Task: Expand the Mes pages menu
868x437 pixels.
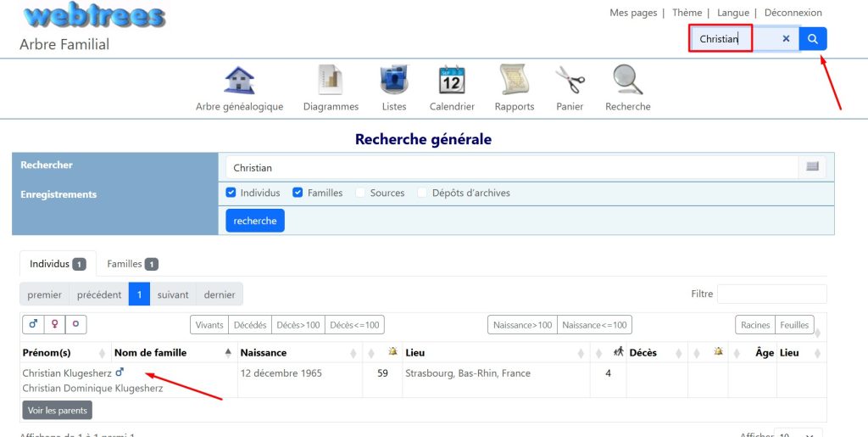Action: click(633, 13)
